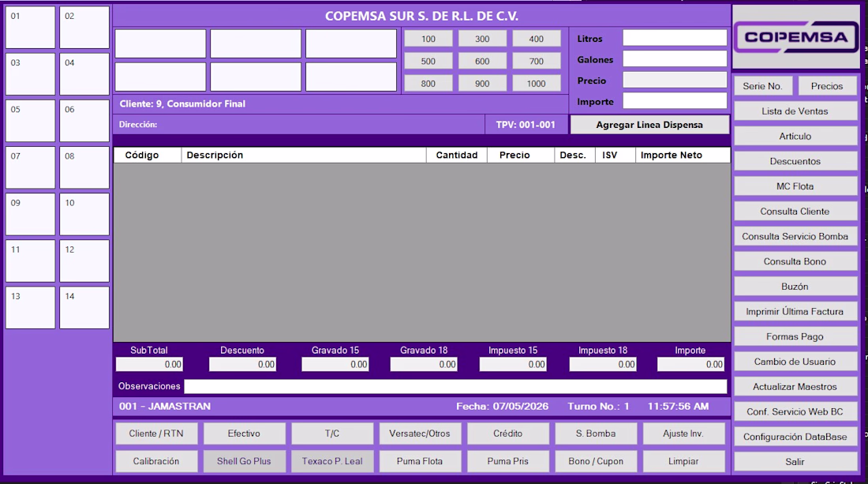Click the Cliente / RTN button

coord(156,433)
